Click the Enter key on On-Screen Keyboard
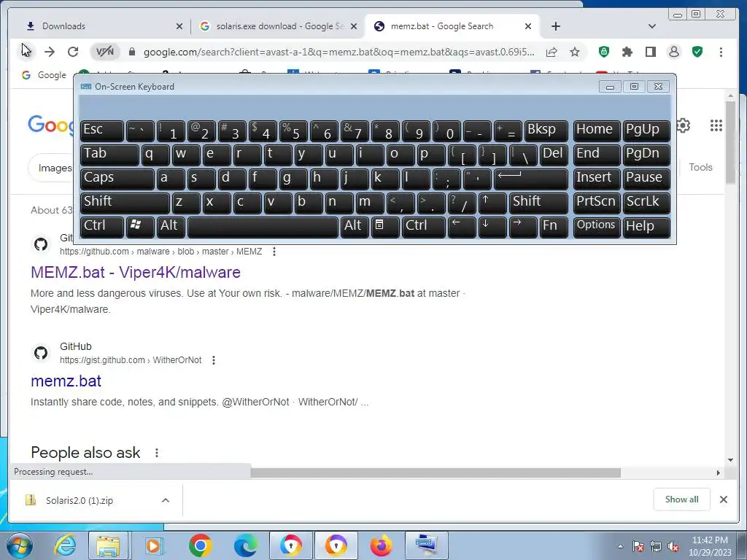The width and height of the screenshot is (747, 560). pyautogui.click(x=531, y=179)
